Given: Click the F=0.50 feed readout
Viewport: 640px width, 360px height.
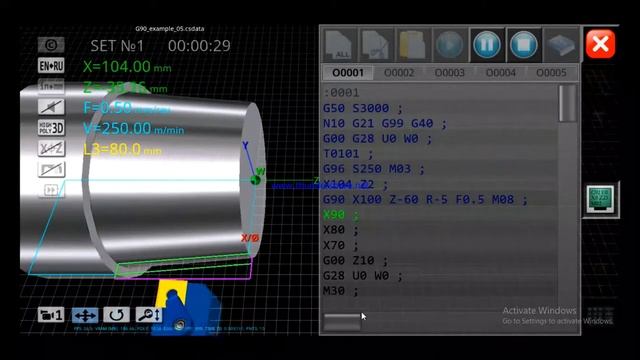Looking at the screenshot, I should pos(127,108).
